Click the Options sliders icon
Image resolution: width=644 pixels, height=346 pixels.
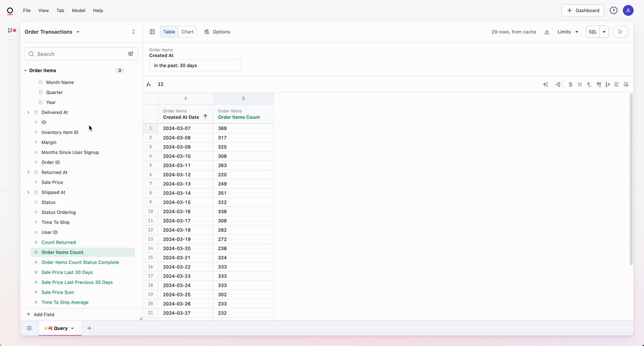tap(207, 31)
